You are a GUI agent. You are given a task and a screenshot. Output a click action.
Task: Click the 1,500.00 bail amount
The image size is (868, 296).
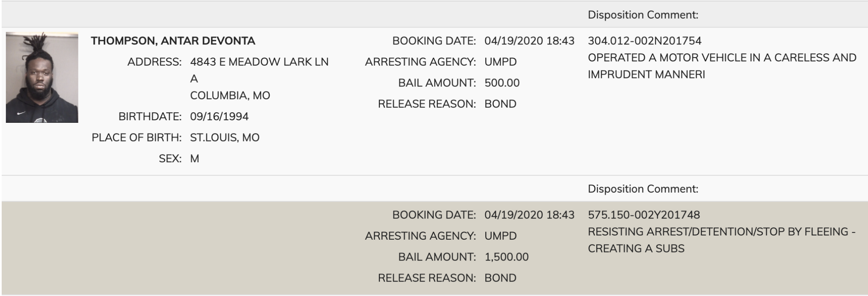point(506,257)
